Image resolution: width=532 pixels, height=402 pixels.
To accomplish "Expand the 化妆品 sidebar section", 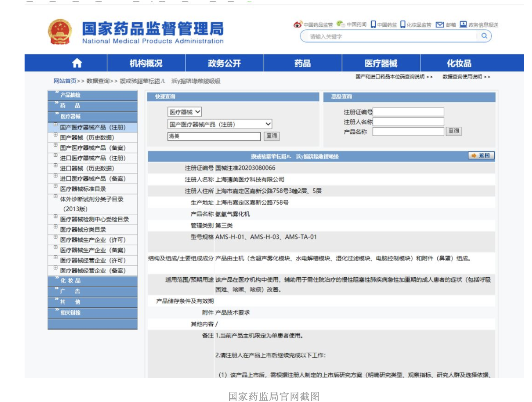I will (93, 281).
